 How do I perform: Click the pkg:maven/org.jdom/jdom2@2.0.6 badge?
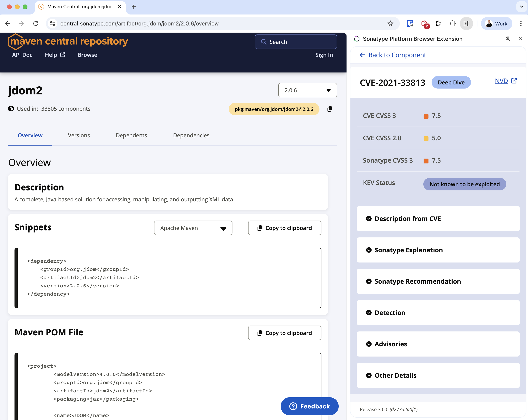point(274,109)
